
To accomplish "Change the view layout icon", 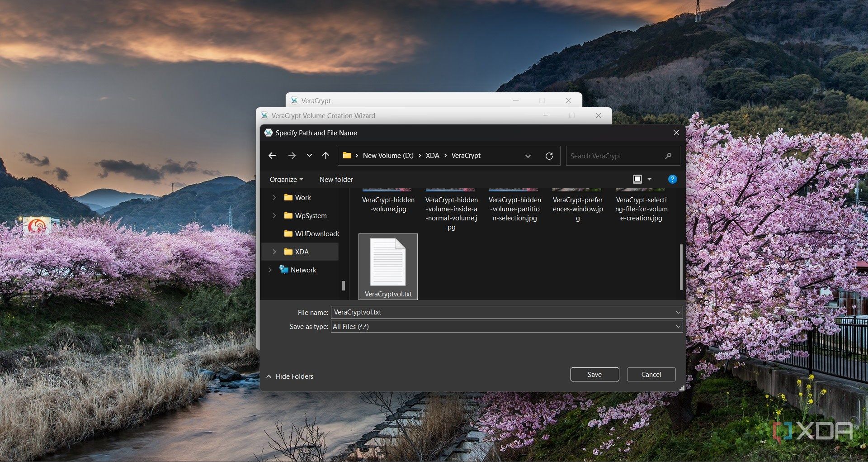I will click(x=637, y=179).
